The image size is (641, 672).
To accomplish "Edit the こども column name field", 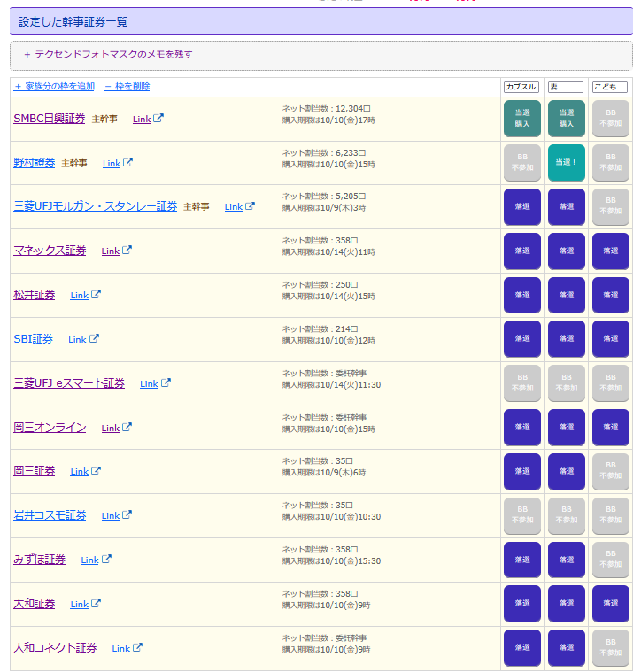I will [610, 87].
